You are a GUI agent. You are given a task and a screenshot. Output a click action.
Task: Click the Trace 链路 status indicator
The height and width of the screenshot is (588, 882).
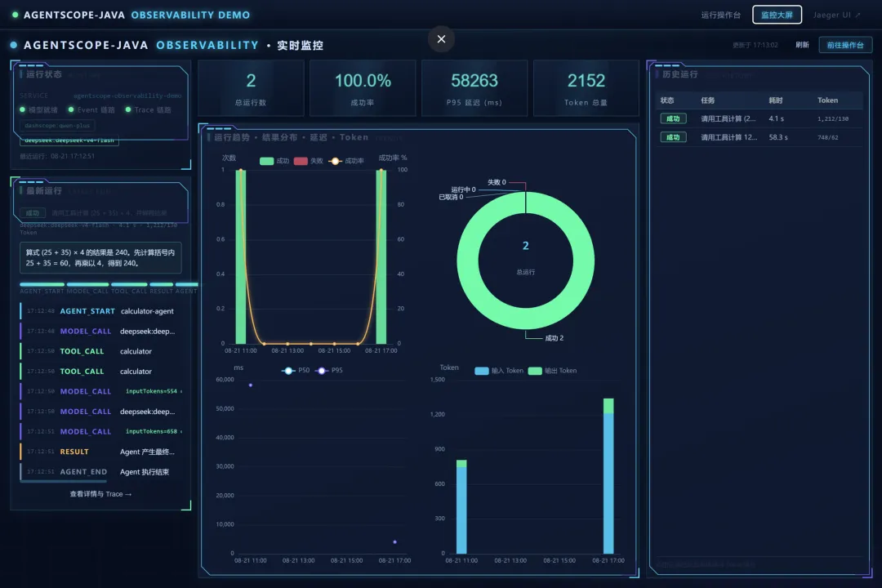coord(148,109)
